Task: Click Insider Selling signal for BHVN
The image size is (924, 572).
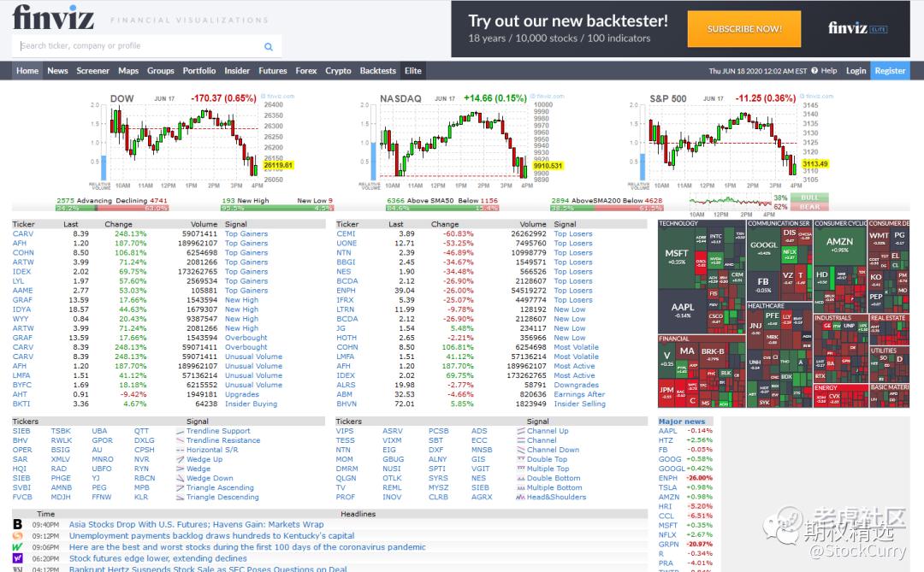Action: tap(580, 404)
